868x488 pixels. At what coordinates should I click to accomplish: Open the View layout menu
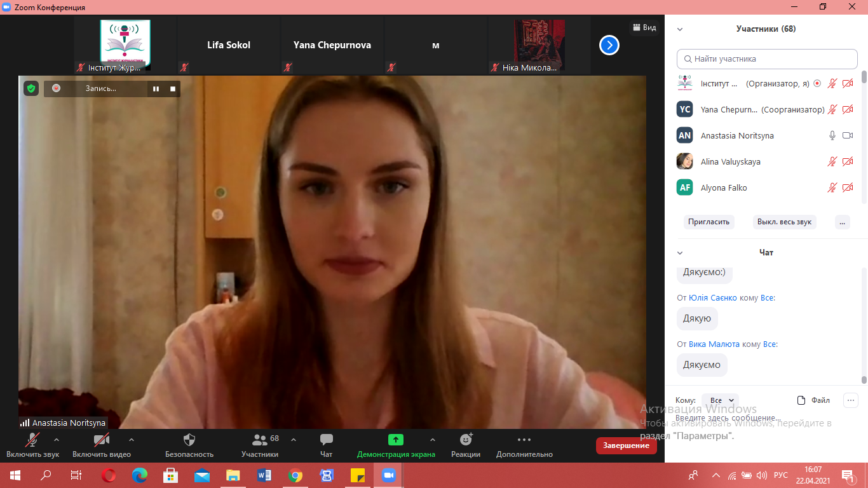pos(644,28)
